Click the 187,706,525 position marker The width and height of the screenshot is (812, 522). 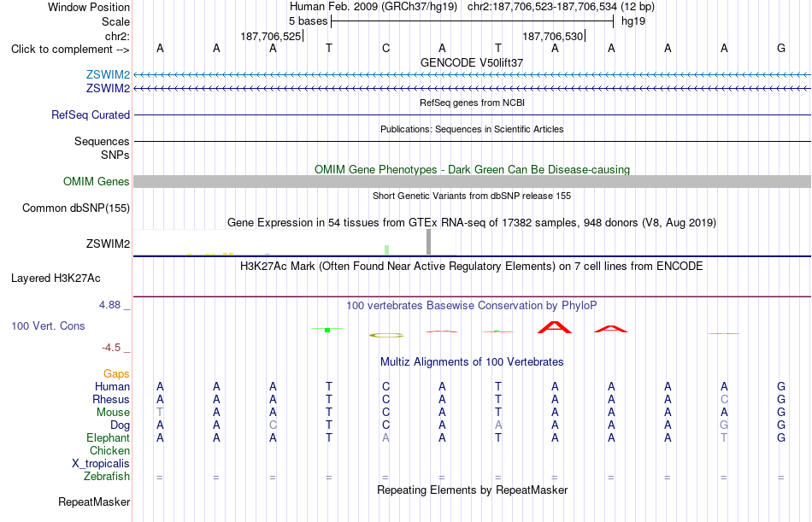[270, 36]
